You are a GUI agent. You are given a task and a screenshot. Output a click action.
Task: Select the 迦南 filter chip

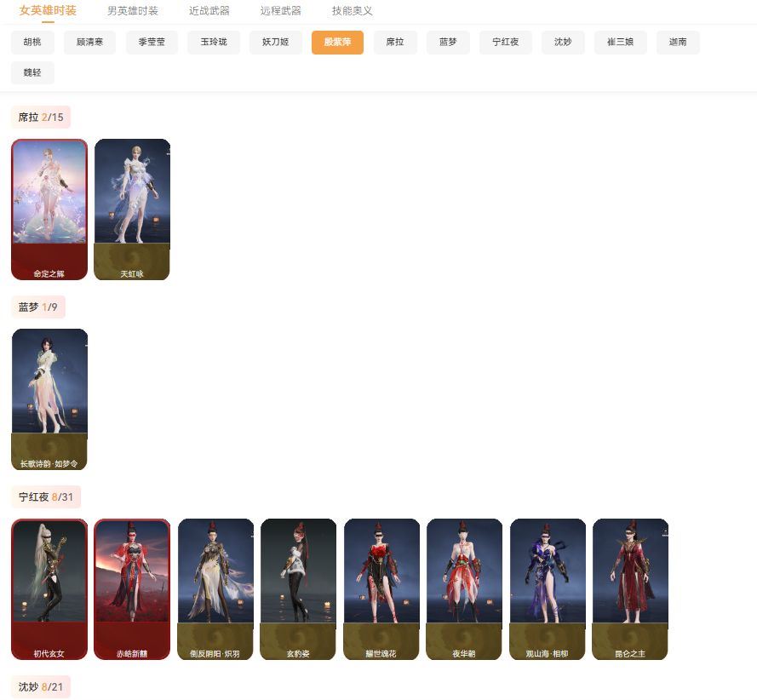pyautogui.click(x=677, y=42)
